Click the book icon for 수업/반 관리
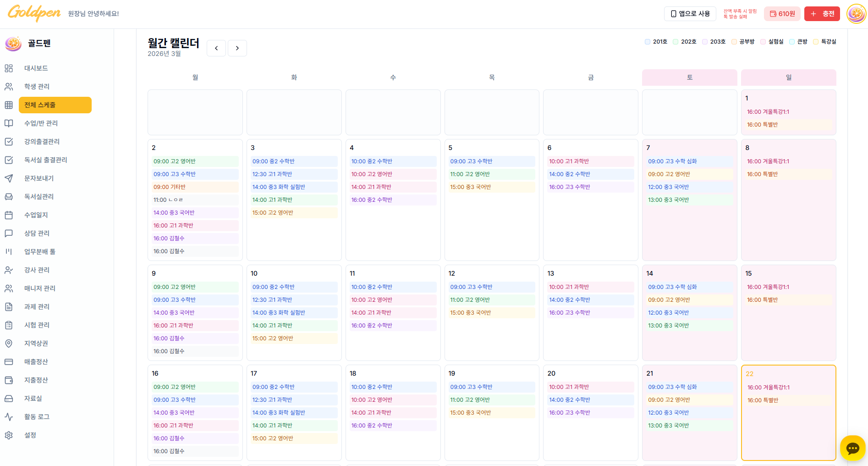 coord(9,123)
